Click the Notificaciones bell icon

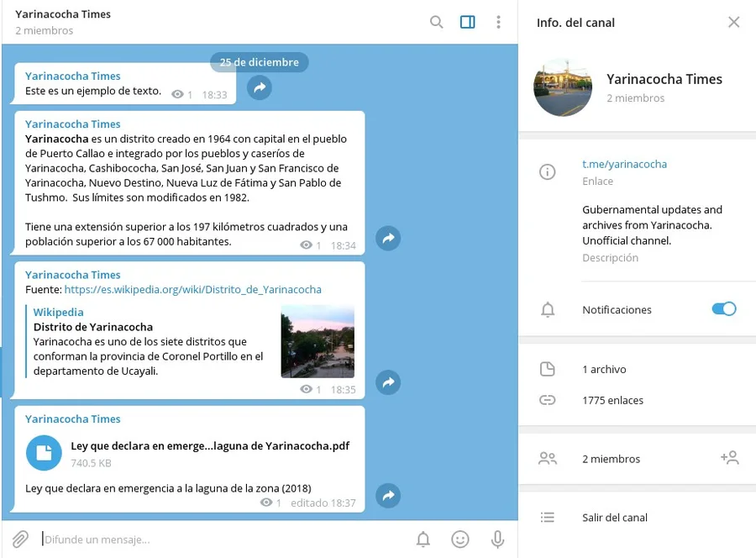(x=547, y=309)
